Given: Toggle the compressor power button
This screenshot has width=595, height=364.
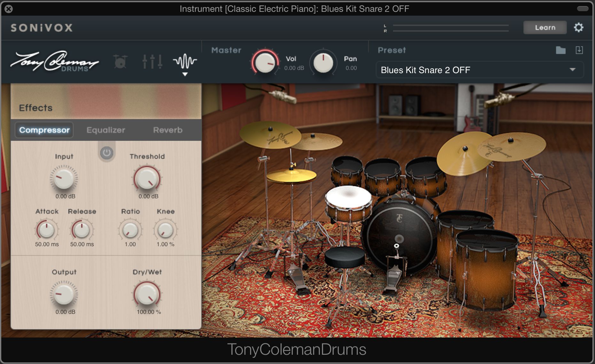Looking at the screenshot, I should 107,153.
